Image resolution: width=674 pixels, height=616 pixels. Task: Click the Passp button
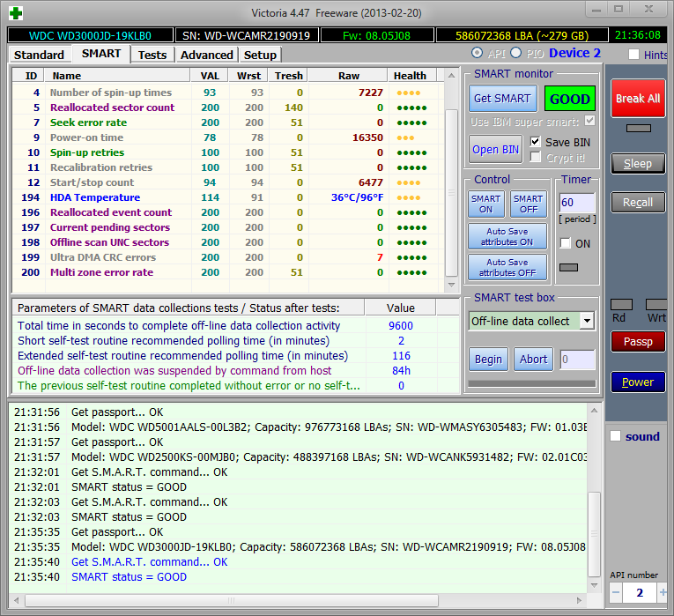pos(638,341)
